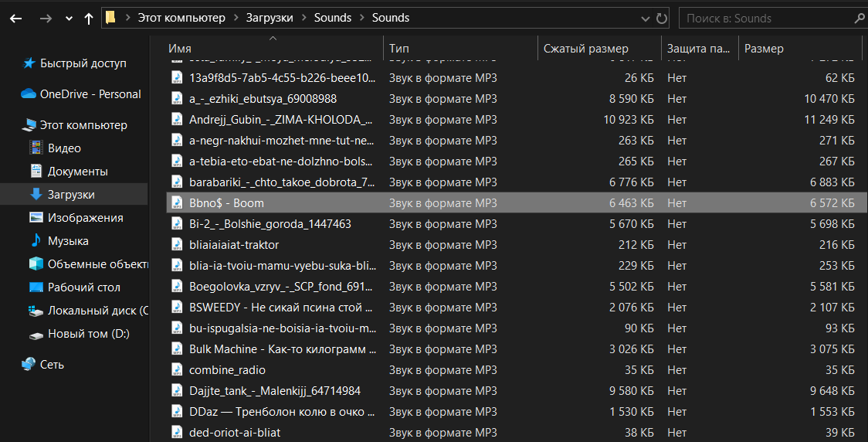
Task: Click MP3 icon of DDaz file
Action: [177, 412]
